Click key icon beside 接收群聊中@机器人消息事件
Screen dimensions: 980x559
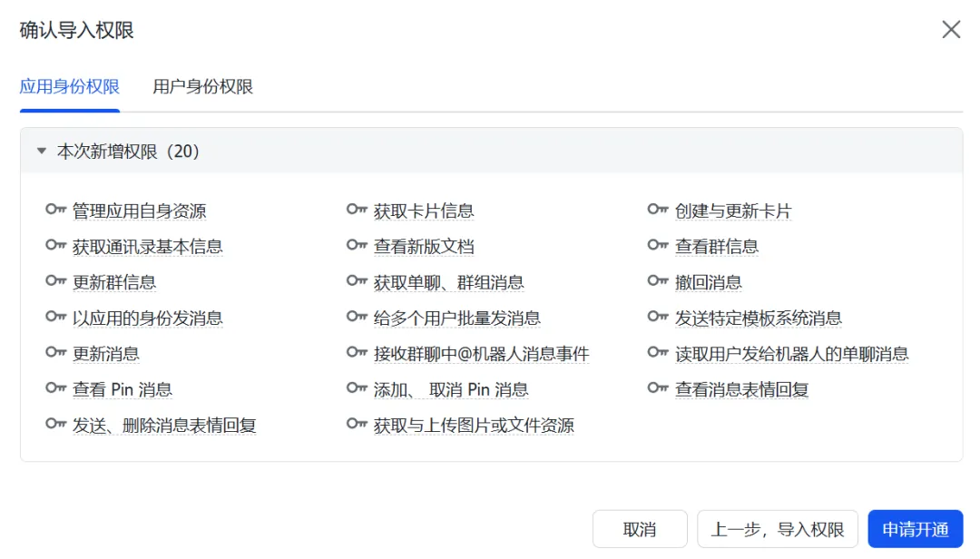[357, 352]
